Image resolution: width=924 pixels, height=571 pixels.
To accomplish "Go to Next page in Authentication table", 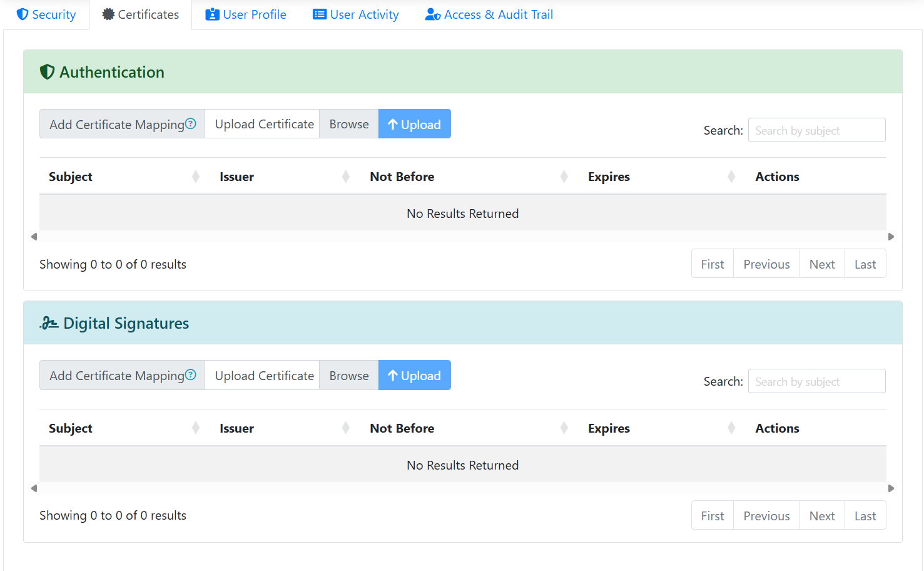I will pyautogui.click(x=821, y=264).
